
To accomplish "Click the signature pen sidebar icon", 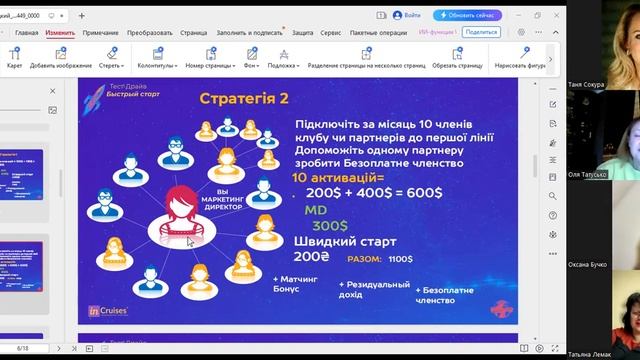I will click(x=553, y=142).
